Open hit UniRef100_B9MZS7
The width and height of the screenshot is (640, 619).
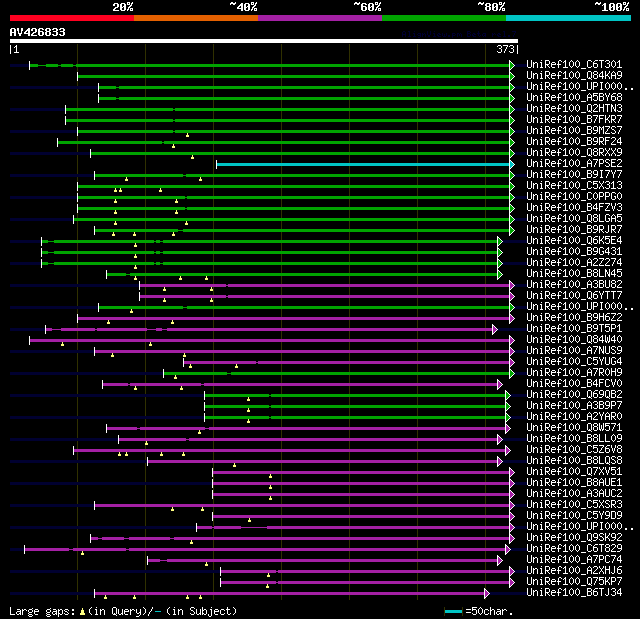tap(574, 131)
